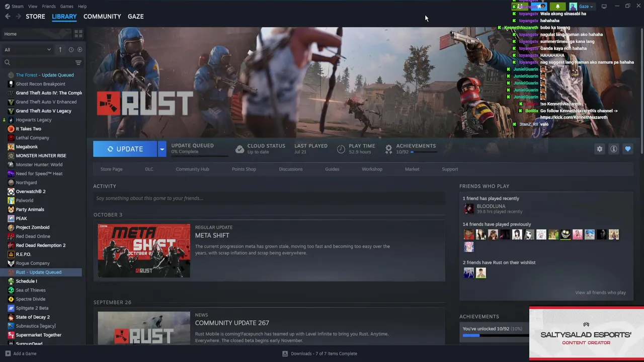Open the Support link
Image resolution: width=644 pixels, height=362 pixels.
(x=450, y=169)
